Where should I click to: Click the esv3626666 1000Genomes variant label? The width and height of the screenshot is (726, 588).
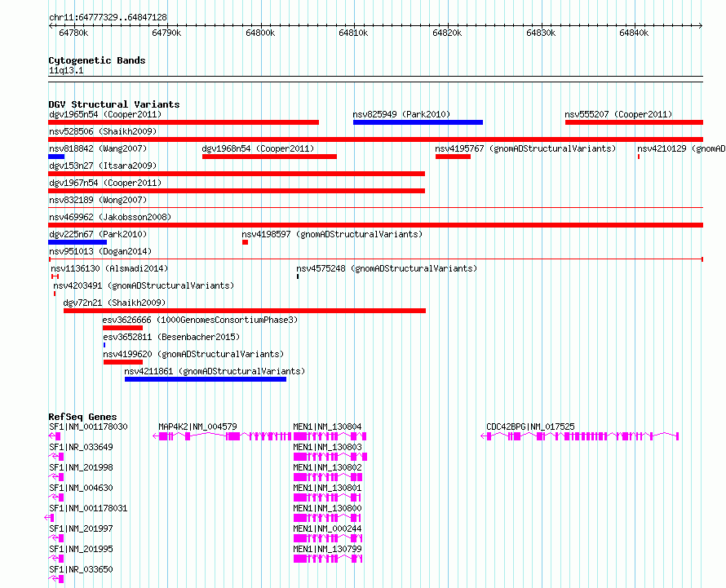[x=200, y=320]
